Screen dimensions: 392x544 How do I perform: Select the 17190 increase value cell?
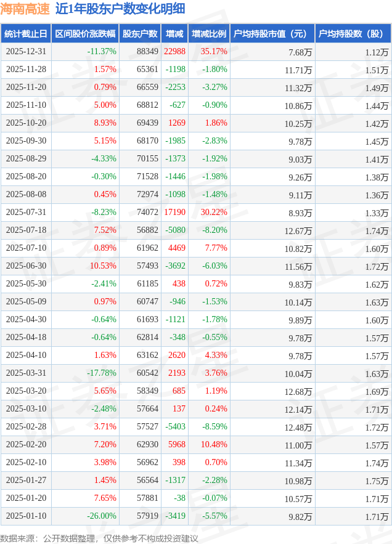coord(174,213)
